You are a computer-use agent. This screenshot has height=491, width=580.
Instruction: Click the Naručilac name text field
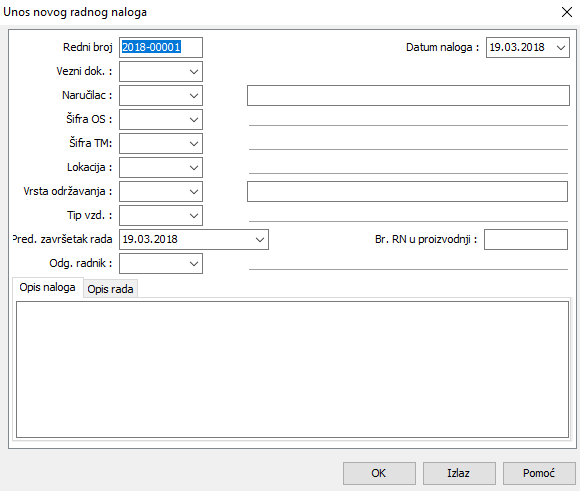point(408,95)
